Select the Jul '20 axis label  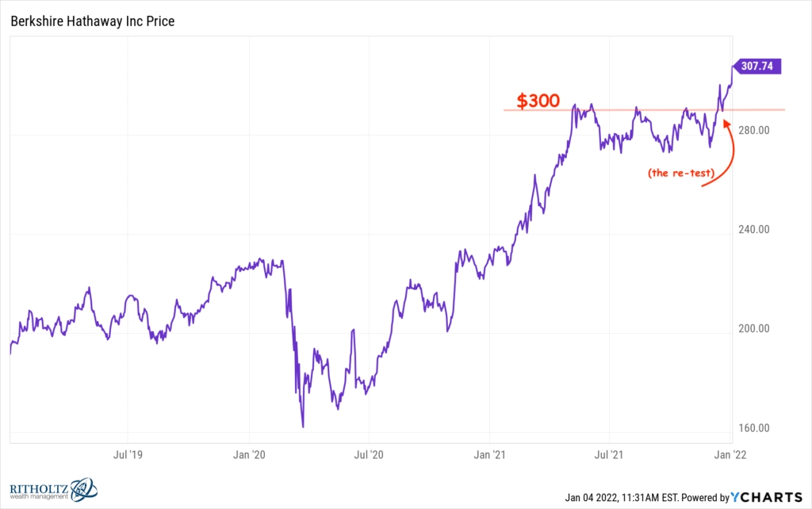(x=369, y=454)
